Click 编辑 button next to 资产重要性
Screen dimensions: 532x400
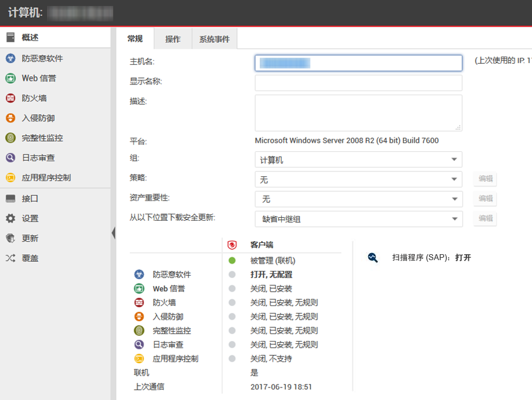pos(485,199)
